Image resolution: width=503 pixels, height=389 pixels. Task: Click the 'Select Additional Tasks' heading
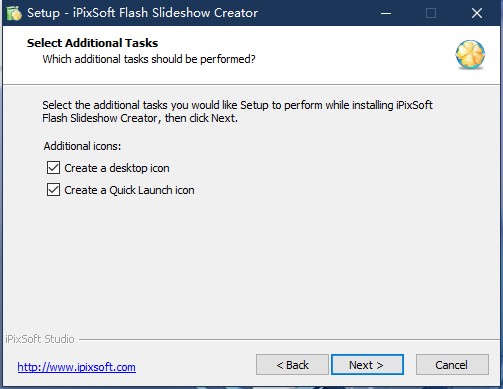(x=92, y=43)
